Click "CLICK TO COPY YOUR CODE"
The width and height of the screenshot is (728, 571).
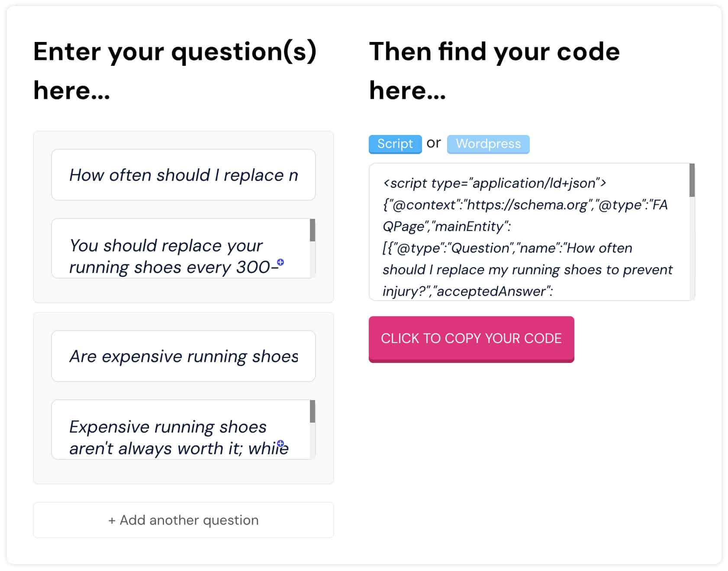[471, 338]
